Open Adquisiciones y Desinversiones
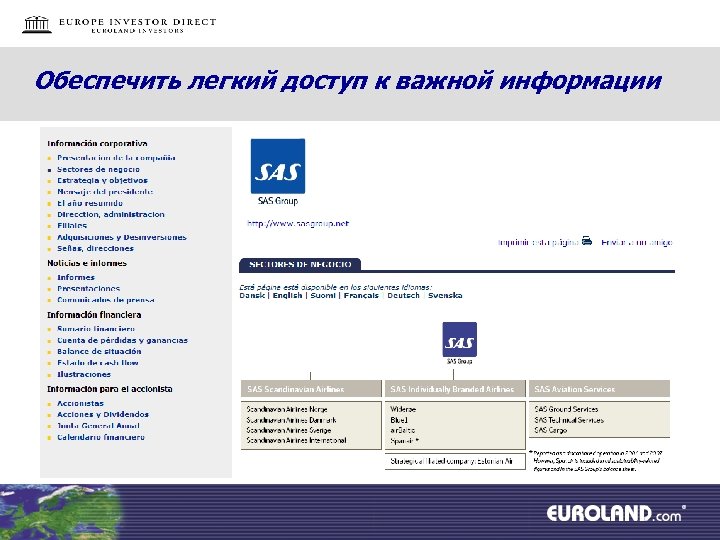 (122, 237)
